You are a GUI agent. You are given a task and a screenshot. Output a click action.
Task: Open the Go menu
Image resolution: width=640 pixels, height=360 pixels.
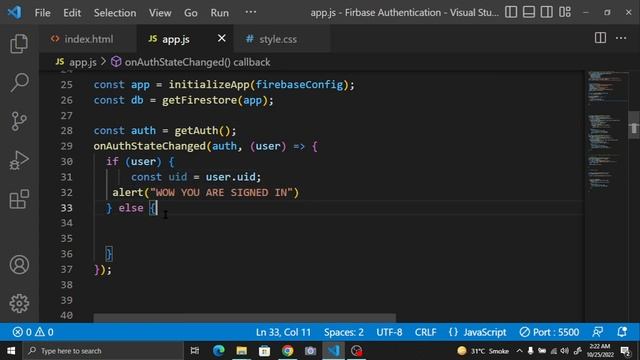click(x=191, y=13)
